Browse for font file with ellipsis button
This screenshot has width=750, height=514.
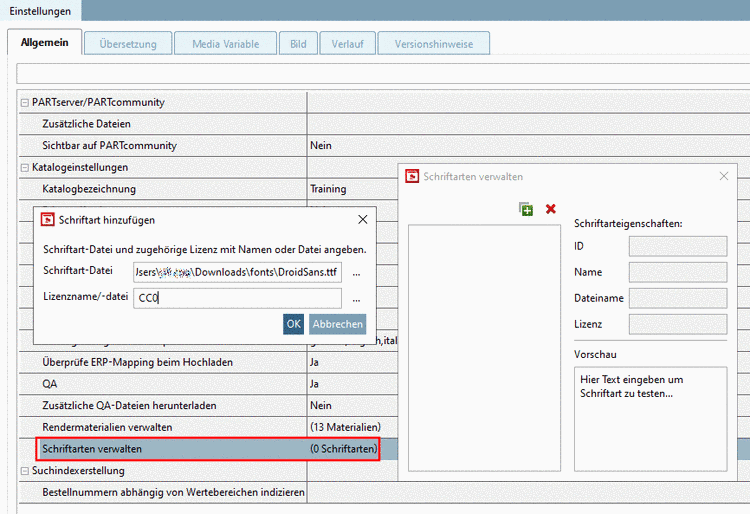tap(356, 273)
